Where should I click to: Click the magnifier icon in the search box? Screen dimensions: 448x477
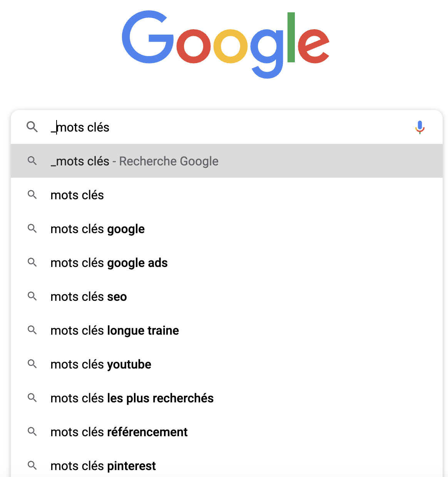pos(32,127)
